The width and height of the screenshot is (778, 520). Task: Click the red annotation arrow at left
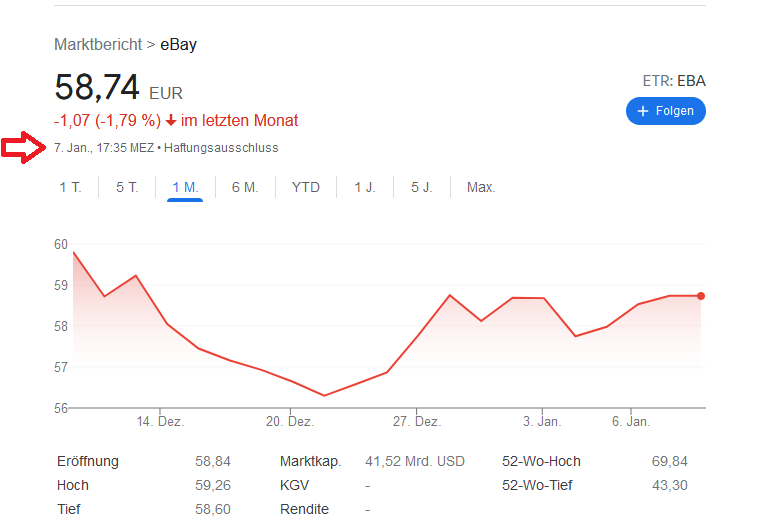click(21, 148)
